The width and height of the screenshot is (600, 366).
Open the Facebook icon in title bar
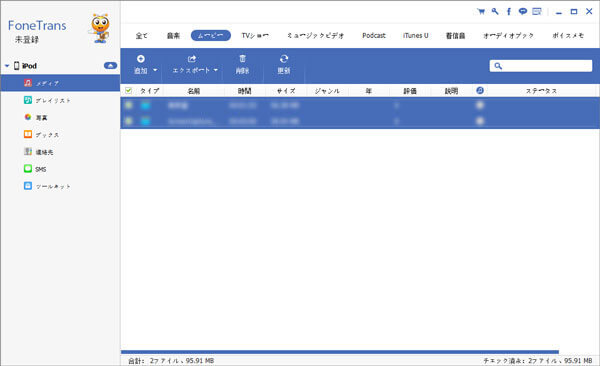pyautogui.click(x=509, y=11)
